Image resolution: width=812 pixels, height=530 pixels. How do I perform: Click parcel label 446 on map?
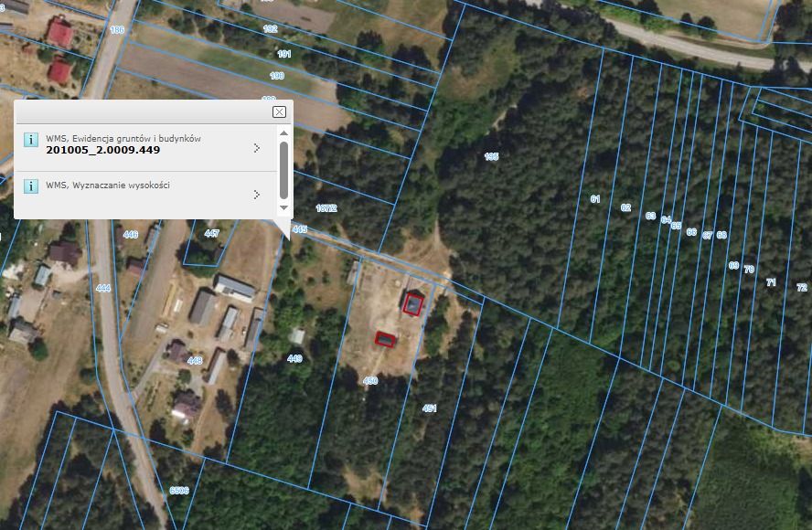point(131,235)
